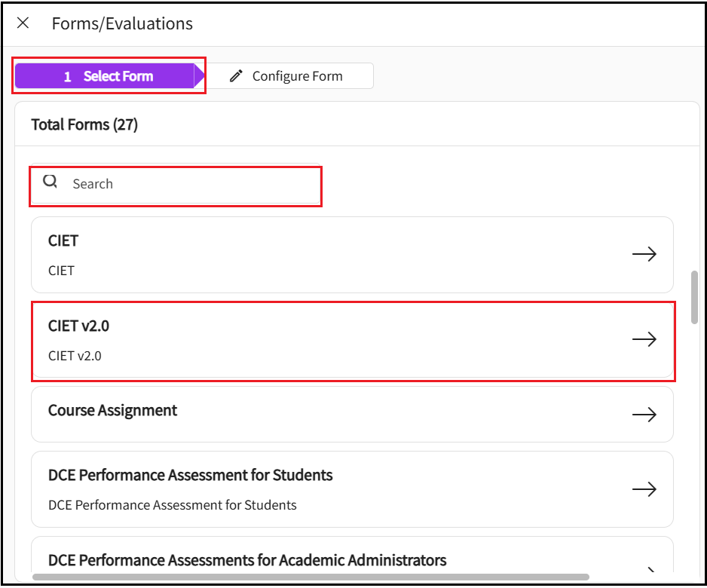Pick DCE Performance Assessment for Students title
Image resolution: width=707 pixels, height=588 pixels.
coord(190,476)
